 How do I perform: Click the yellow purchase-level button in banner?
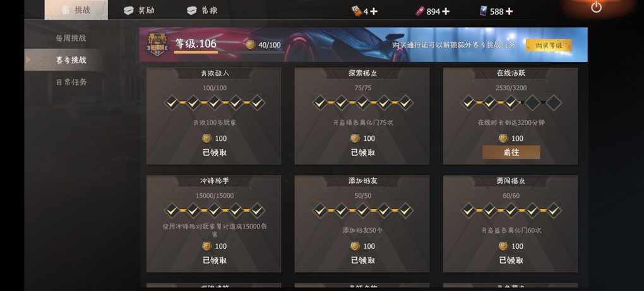coord(548,45)
